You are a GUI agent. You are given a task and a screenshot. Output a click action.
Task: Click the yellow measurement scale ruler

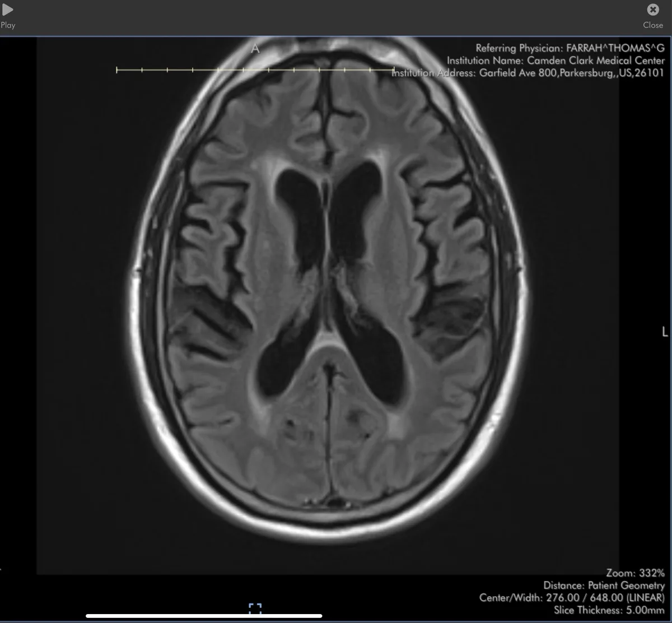click(x=255, y=70)
